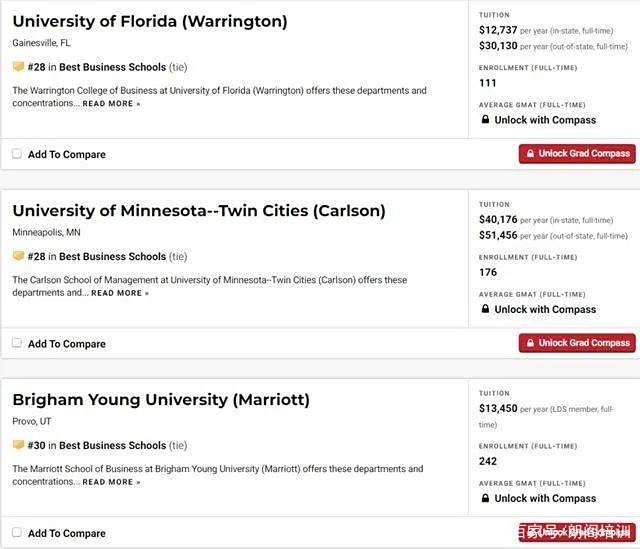Click the lock icon beside Minnesota's GMAT score
Image resolution: width=640 pixels, height=549 pixels.
point(485,309)
